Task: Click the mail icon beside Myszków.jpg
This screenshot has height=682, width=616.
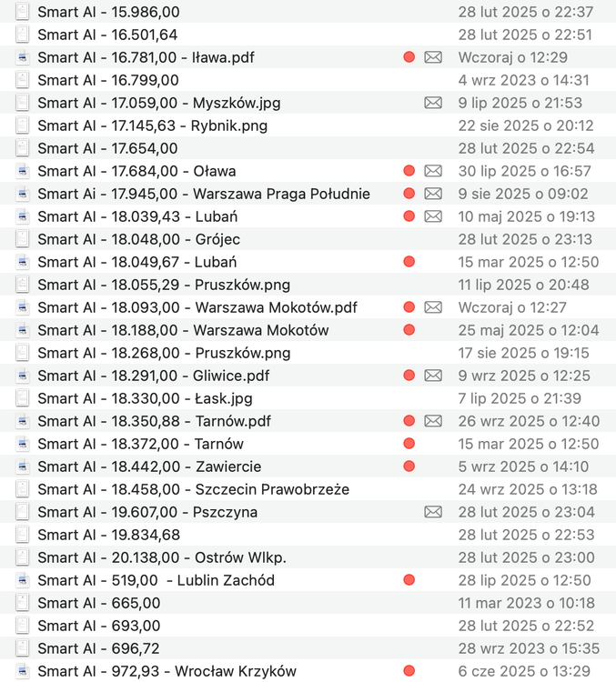Action: [x=433, y=103]
